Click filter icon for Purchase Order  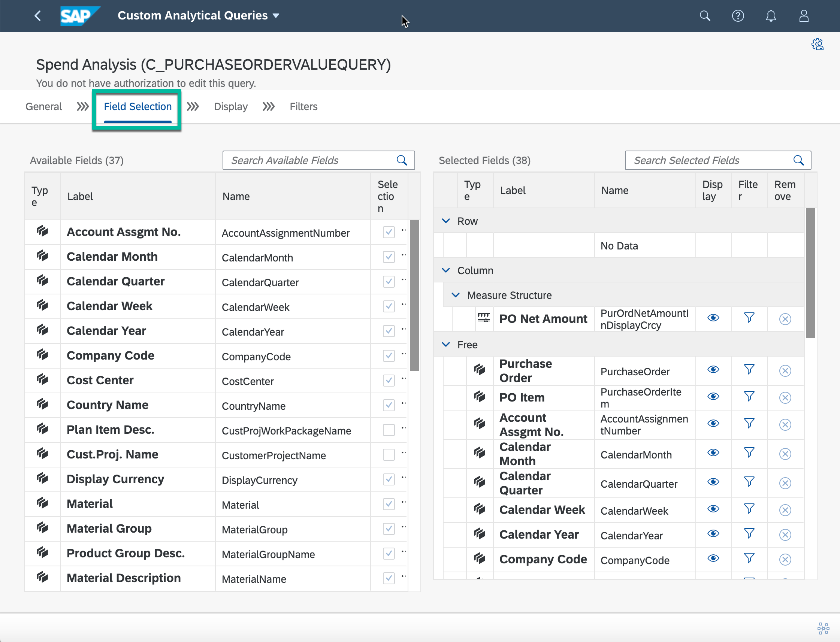(749, 370)
